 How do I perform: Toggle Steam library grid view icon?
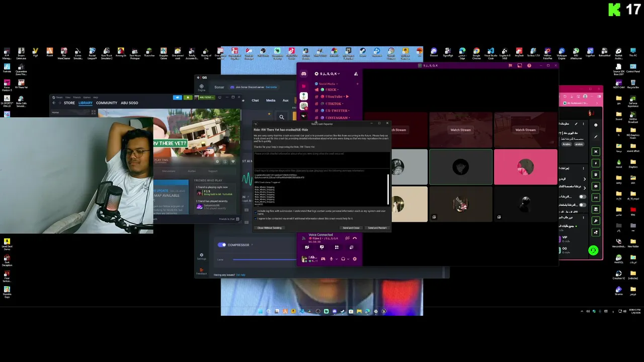coord(93,113)
